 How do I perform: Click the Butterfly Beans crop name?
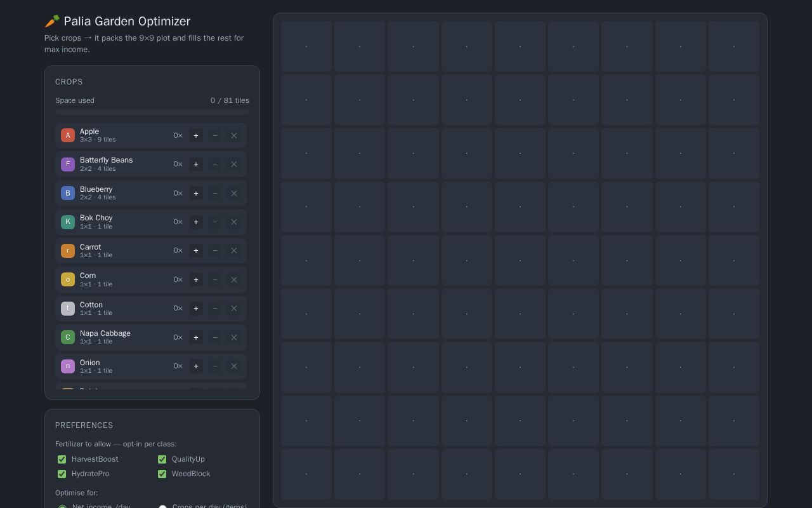click(107, 160)
